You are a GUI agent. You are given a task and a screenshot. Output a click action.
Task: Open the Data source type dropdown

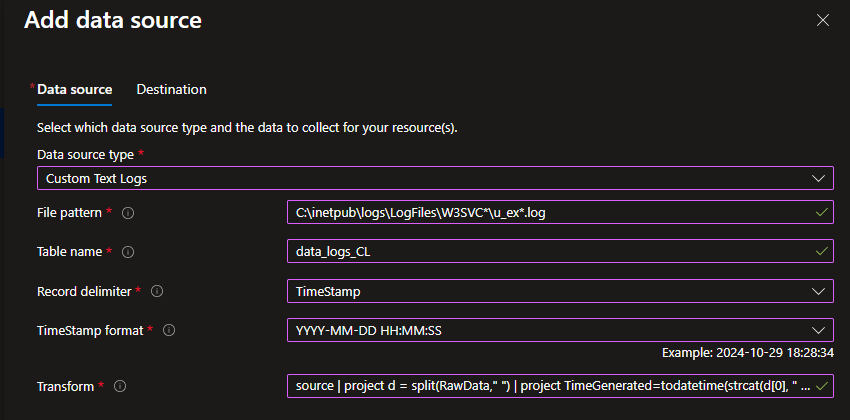click(x=435, y=178)
